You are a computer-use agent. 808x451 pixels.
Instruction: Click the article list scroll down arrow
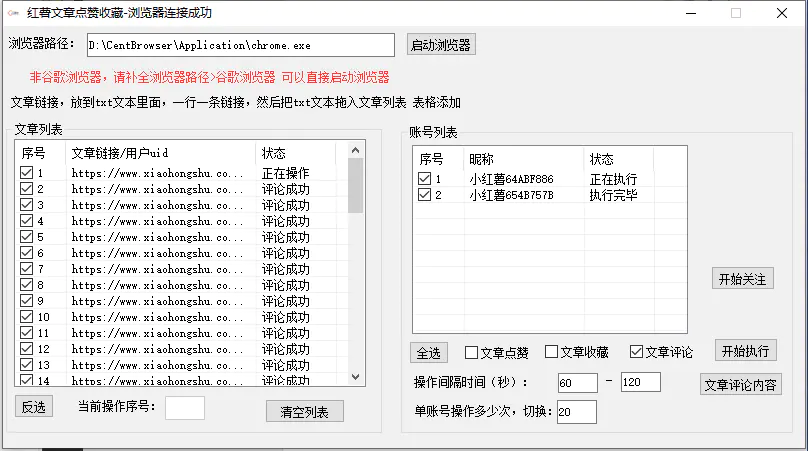point(355,377)
